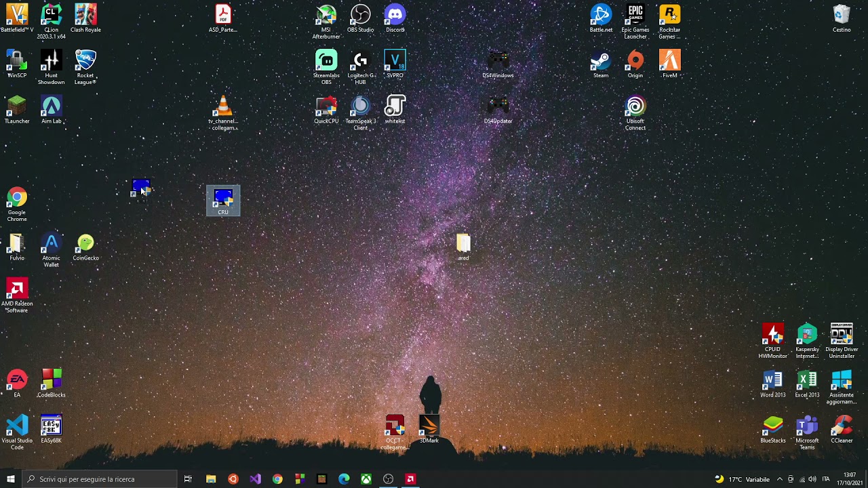Open MSI Afterburner shortcut

(x=326, y=21)
